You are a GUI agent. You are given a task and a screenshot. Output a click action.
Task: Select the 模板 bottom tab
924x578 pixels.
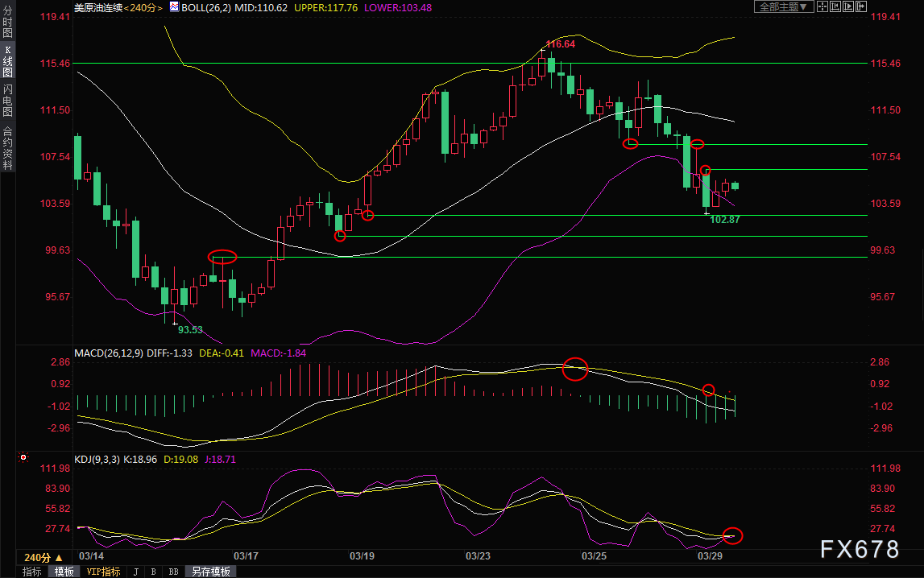coord(64,572)
